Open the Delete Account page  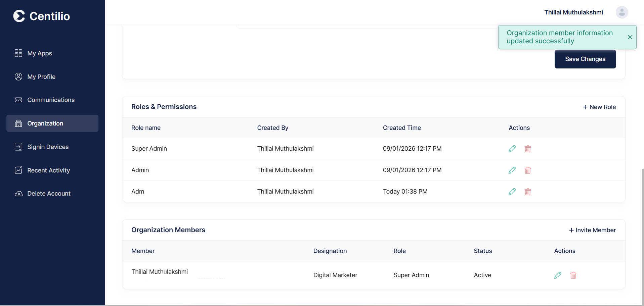49,193
